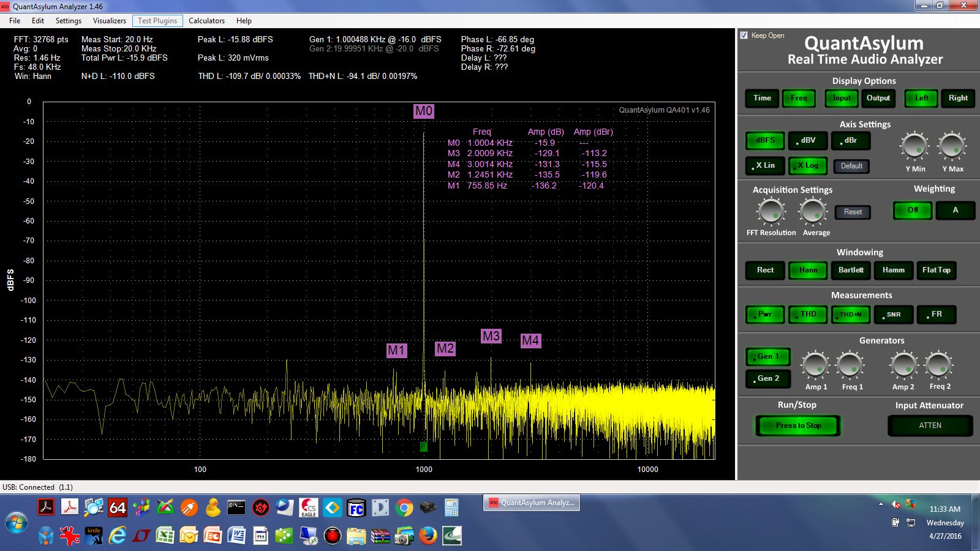Open the Test Plugins menu
This screenshot has height=551, width=980.
[x=157, y=21]
